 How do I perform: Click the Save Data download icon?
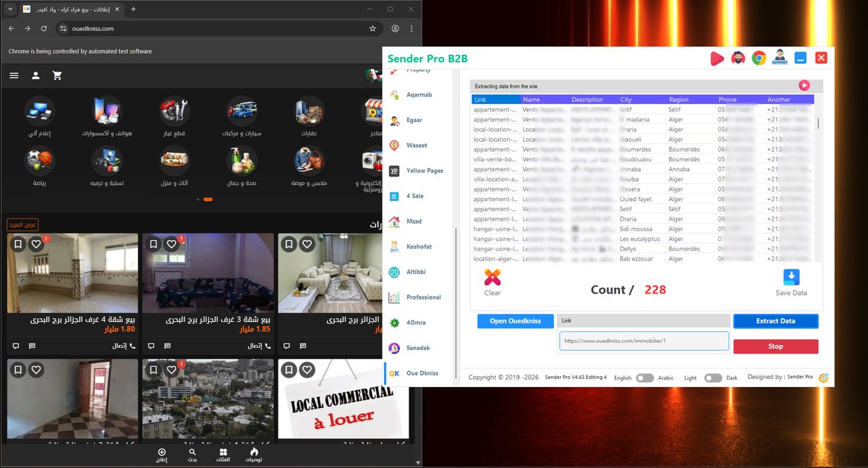click(x=791, y=277)
